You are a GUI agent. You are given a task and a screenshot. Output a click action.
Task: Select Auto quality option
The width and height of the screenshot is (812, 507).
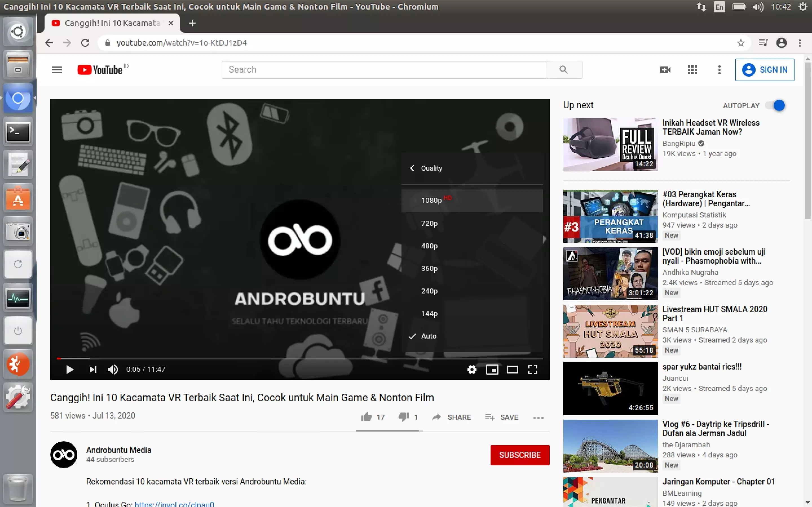[x=429, y=336]
